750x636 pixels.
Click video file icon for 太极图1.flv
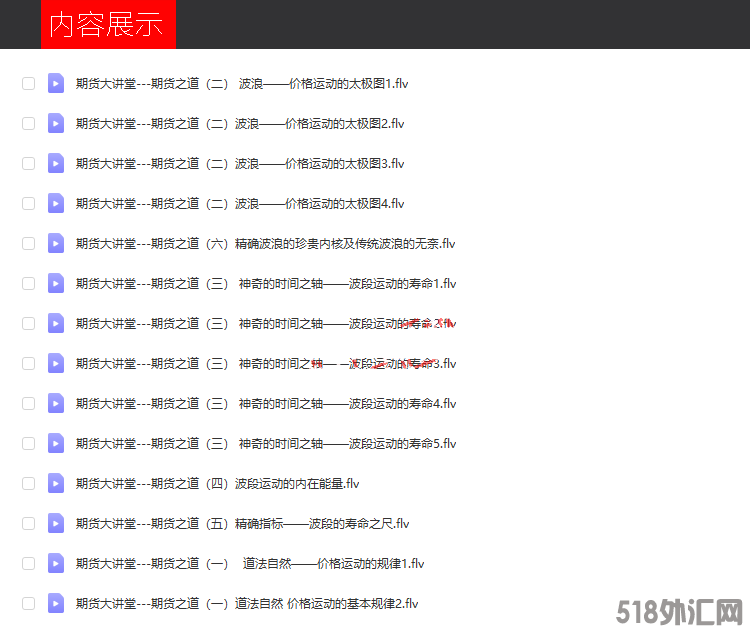(x=56, y=84)
